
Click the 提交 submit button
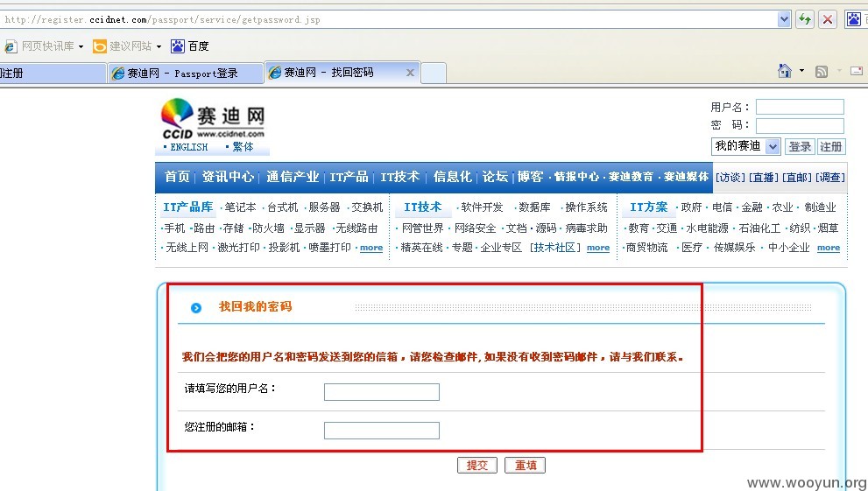477,465
